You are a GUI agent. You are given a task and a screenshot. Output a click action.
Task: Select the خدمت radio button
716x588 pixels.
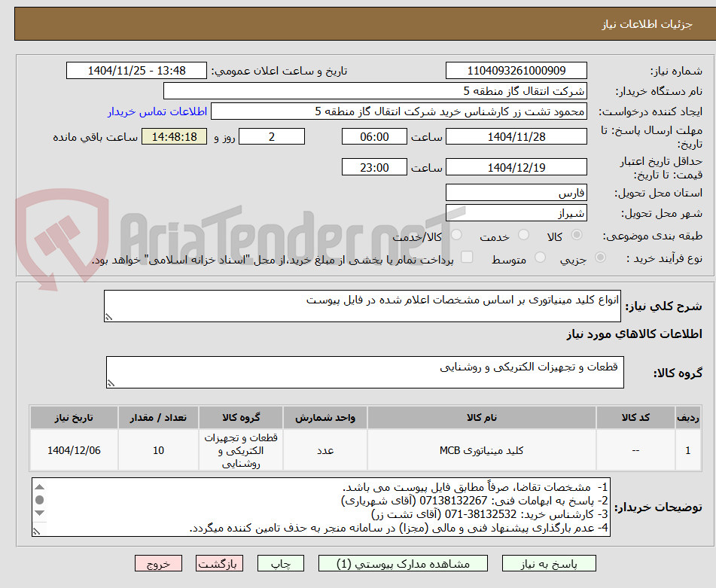pos(524,235)
